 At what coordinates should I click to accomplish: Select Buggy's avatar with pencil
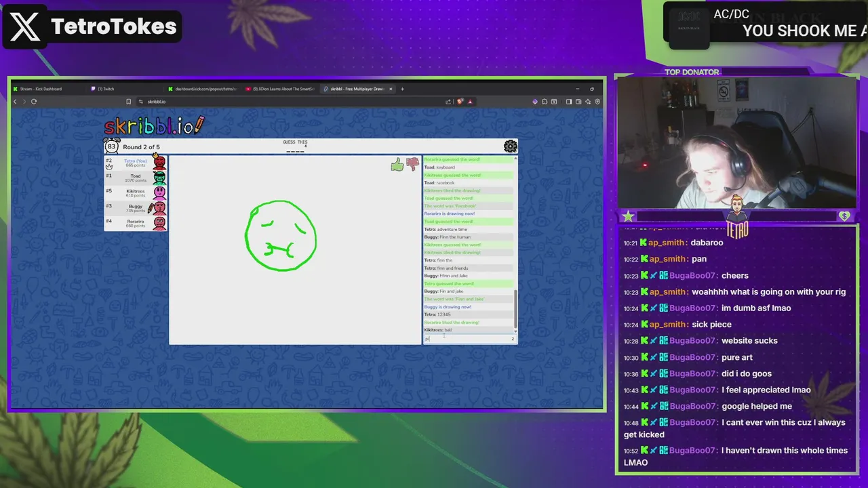click(158, 208)
